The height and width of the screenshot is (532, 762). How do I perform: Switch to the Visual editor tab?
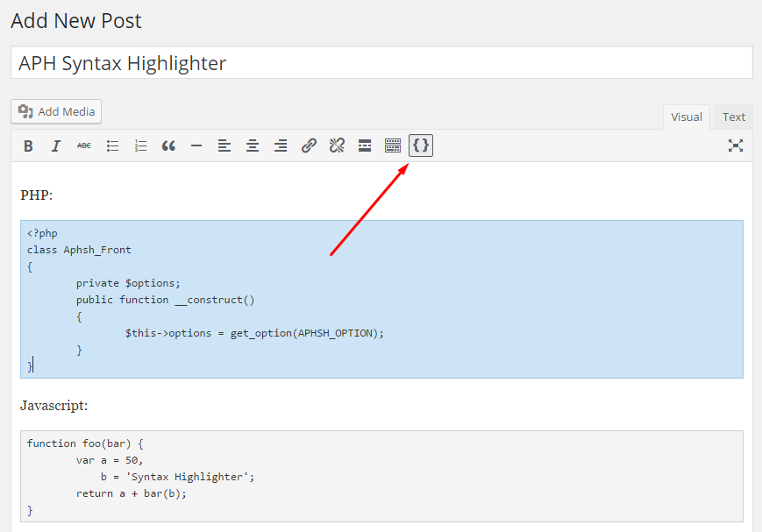687,117
